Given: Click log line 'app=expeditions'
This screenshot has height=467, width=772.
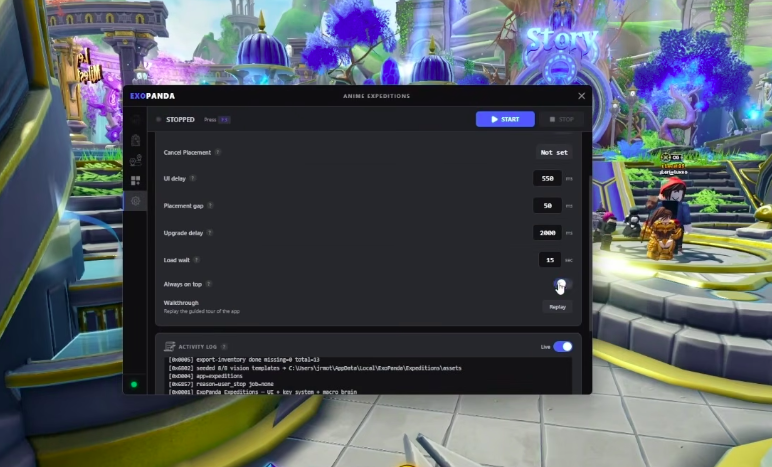Looking at the screenshot, I should (206, 376).
